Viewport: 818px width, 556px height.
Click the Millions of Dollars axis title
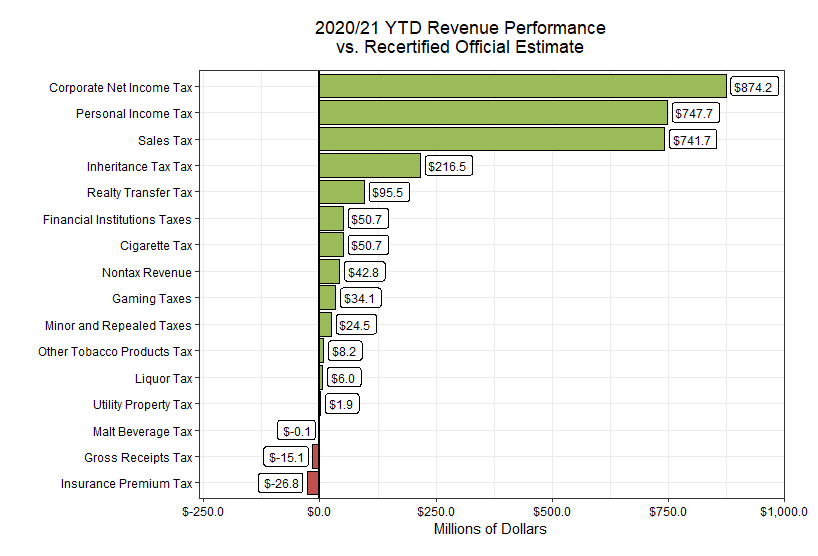(490, 529)
